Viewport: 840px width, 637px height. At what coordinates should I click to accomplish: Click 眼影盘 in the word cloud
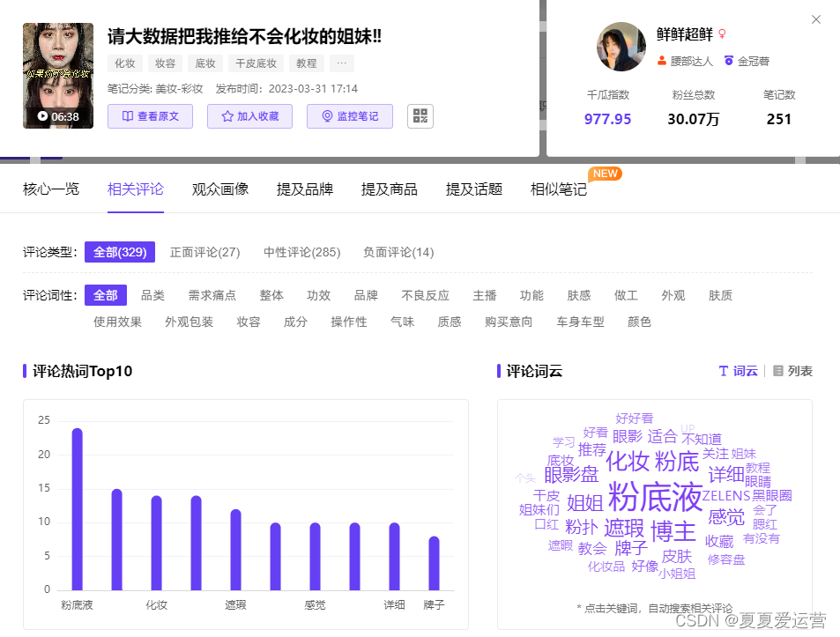571,474
